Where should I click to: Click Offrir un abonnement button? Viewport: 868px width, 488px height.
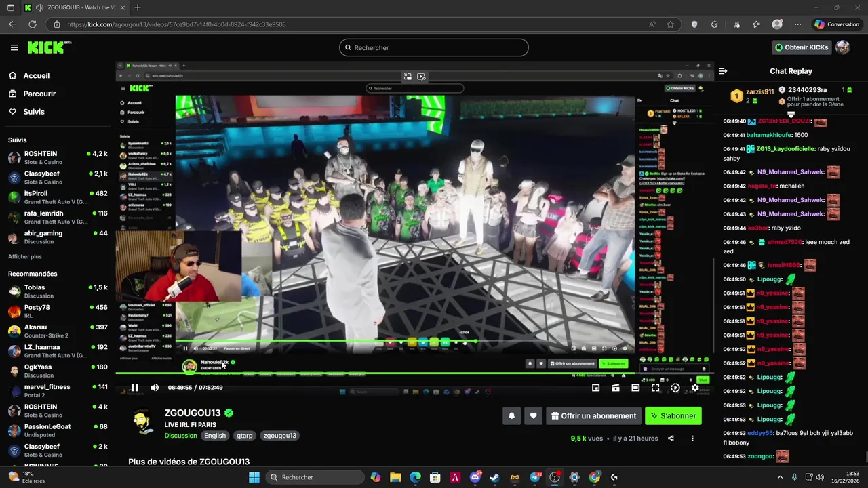[593, 416]
